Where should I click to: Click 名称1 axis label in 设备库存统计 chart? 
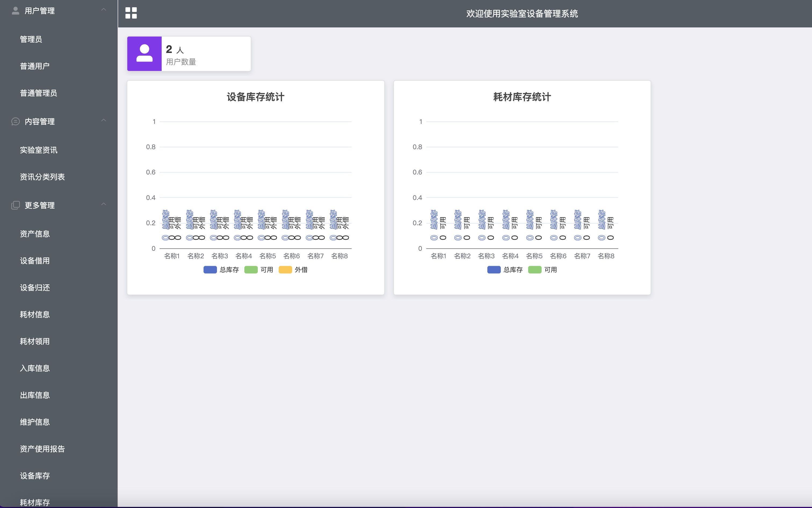pyautogui.click(x=172, y=256)
